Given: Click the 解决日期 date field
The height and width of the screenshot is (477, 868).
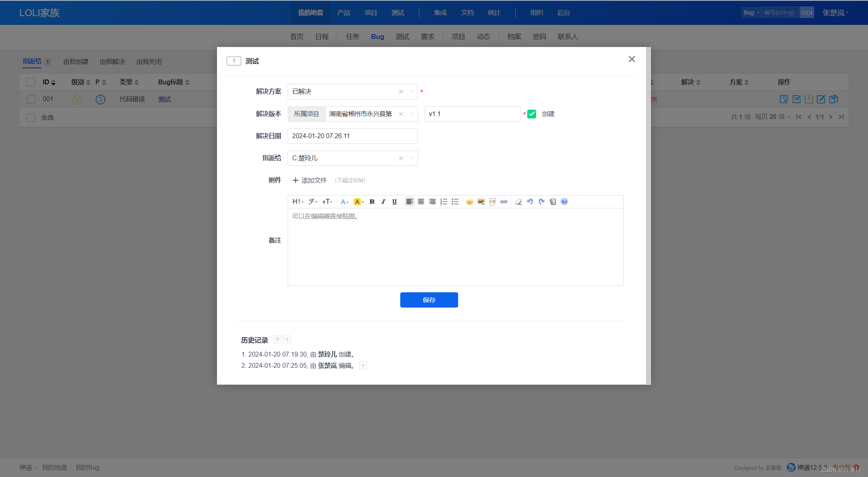Looking at the screenshot, I should [x=352, y=136].
